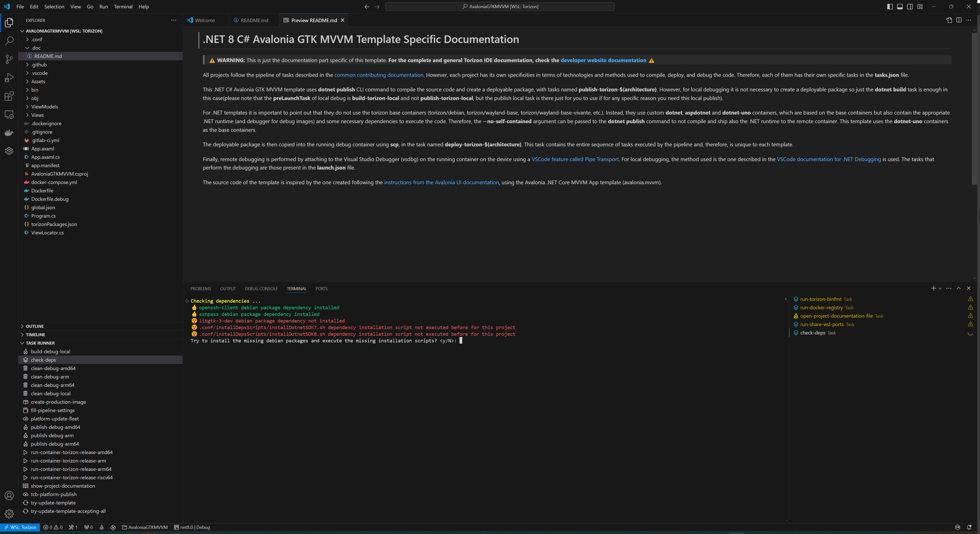Expand the Views folder
The width and height of the screenshot is (980, 534).
[x=101, y=115]
